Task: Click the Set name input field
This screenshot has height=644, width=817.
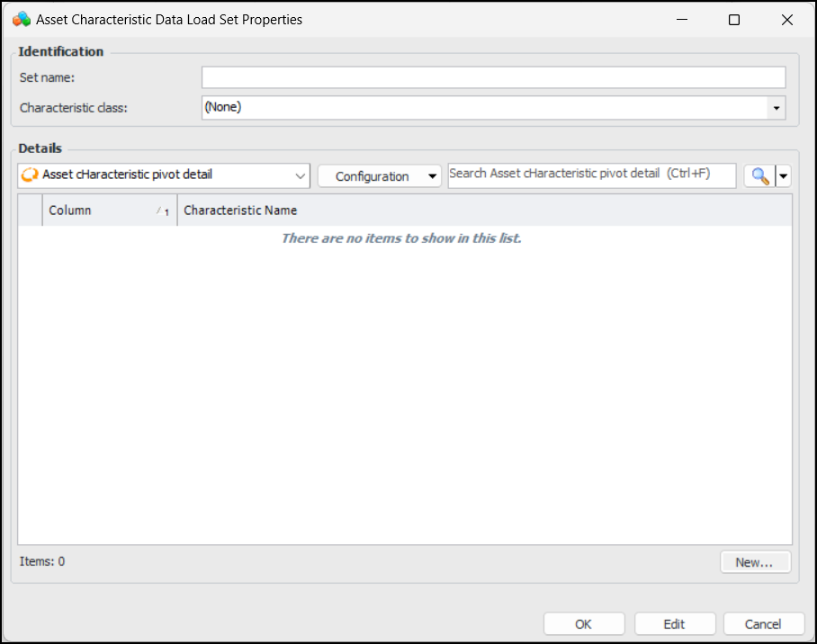Action: pyautogui.click(x=493, y=77)
